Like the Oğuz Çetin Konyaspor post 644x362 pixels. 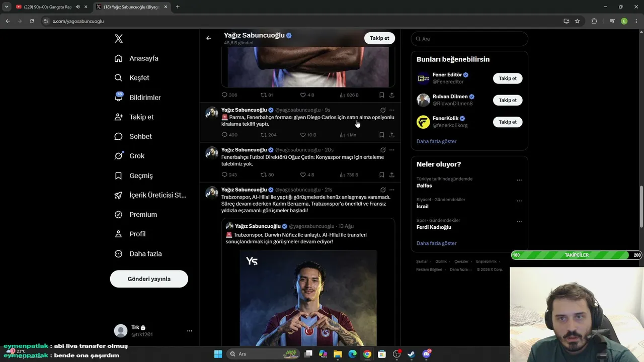307,175
